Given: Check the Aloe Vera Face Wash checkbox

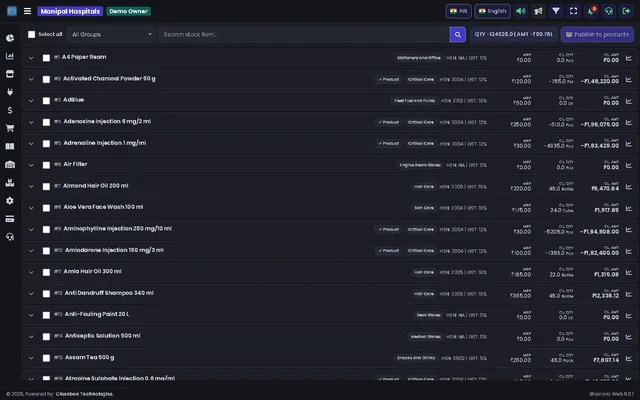Looking at the screenshot, I should 46,208.
